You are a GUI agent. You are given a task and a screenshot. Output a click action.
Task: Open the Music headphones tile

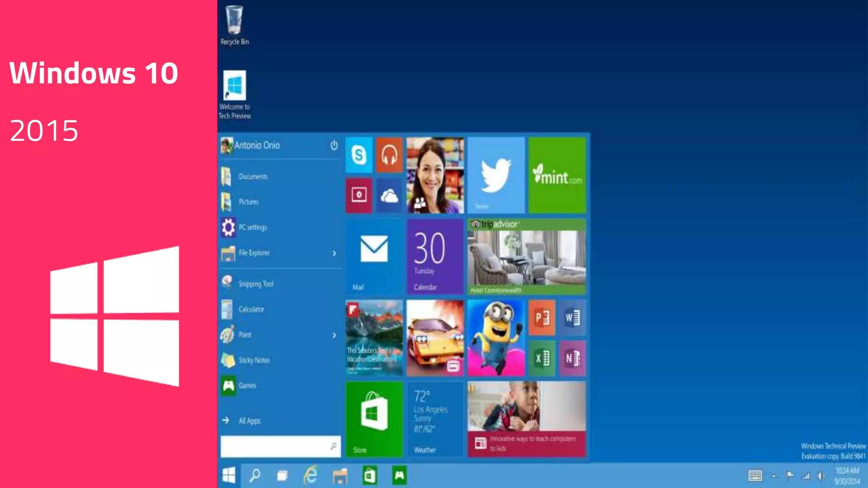(389, 155)
